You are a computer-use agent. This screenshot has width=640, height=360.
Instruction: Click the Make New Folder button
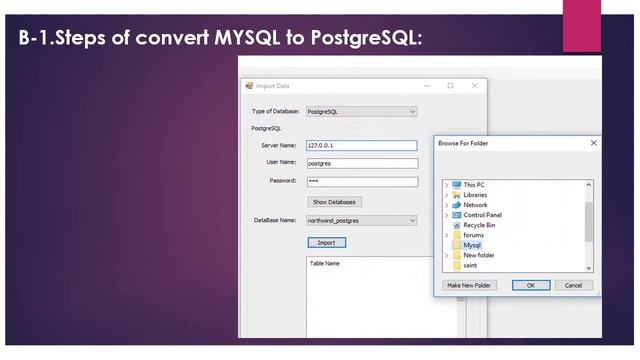[x=469, y=285]
